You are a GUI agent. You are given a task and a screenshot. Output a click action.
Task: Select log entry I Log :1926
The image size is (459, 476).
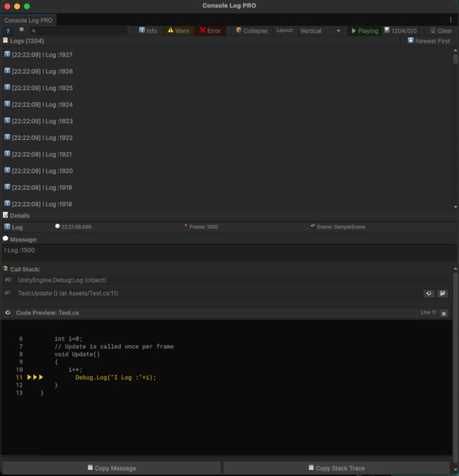(x=227, y=71)
